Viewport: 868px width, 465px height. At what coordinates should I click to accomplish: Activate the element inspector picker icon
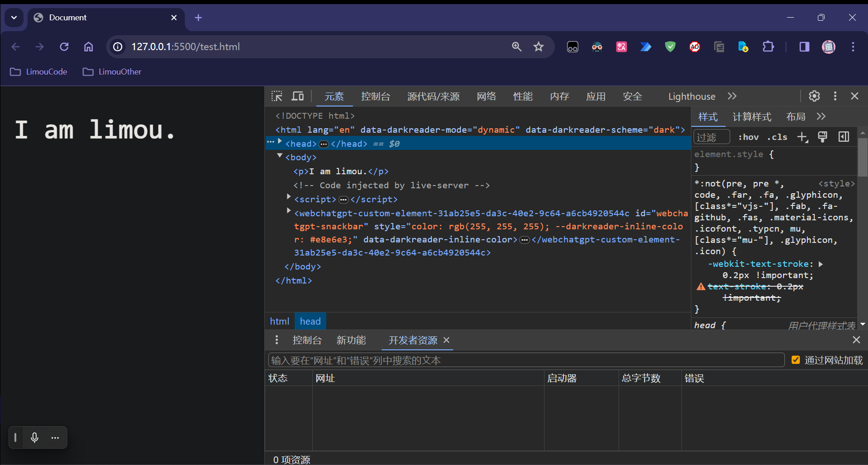pos(277,96)
